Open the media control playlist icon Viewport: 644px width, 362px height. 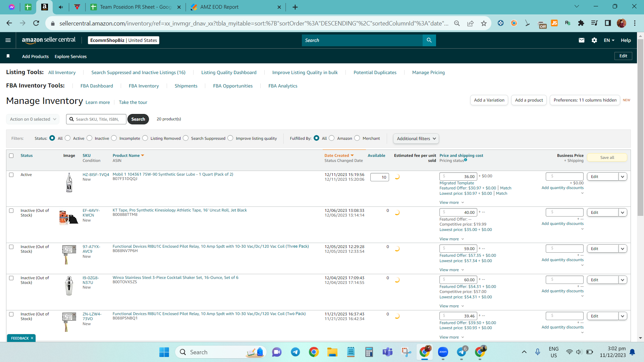[x=594, y=23]
